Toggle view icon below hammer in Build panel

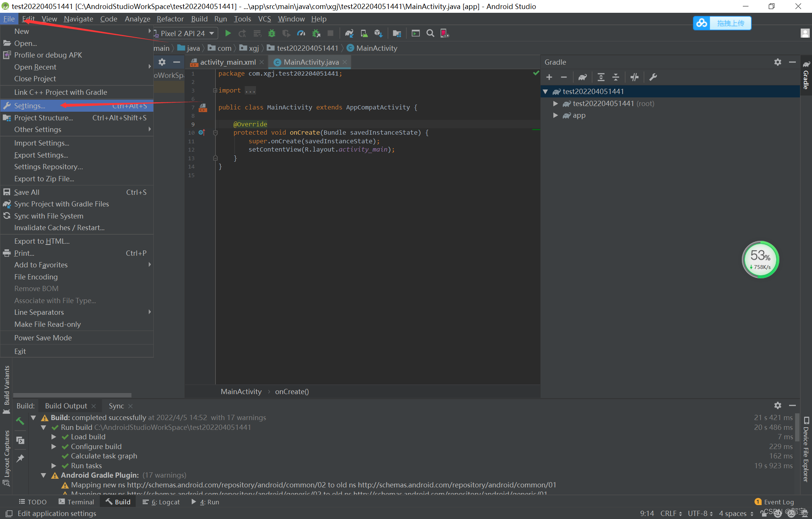(x=20, y=440)
